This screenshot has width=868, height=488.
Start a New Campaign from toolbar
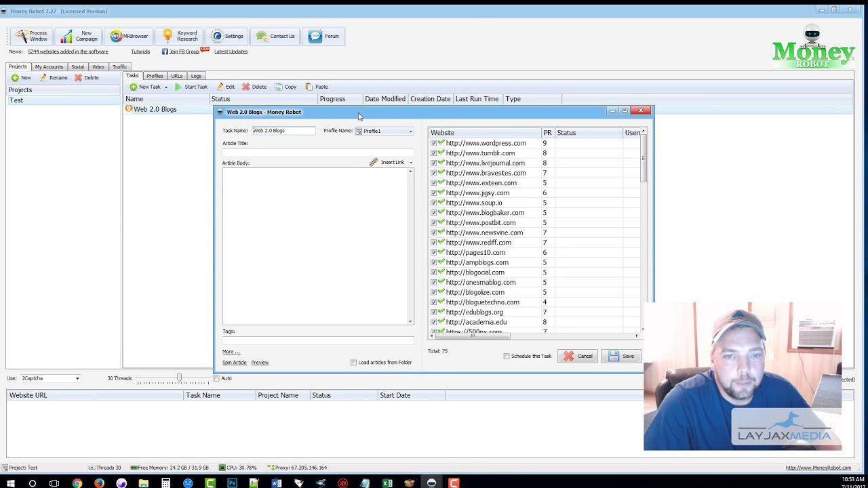pos(79,36)
